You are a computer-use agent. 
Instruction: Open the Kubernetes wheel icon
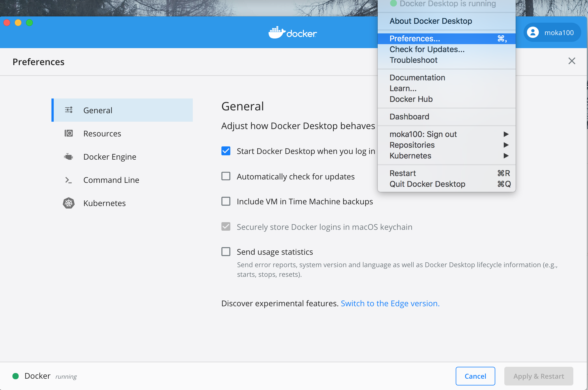tap(69, 203)
